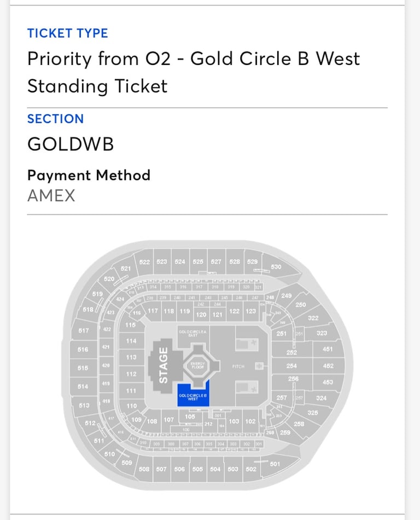Choose section 117 near the stage
Screen dimensions: 420x520
coord(153,311)
